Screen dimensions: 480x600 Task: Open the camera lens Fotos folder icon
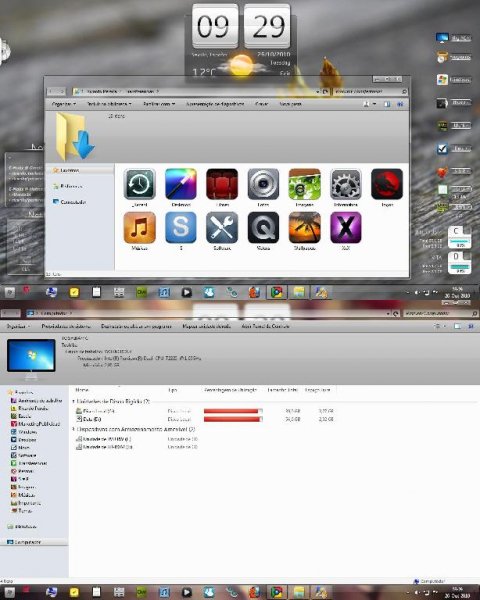click(x=263, y=184)
